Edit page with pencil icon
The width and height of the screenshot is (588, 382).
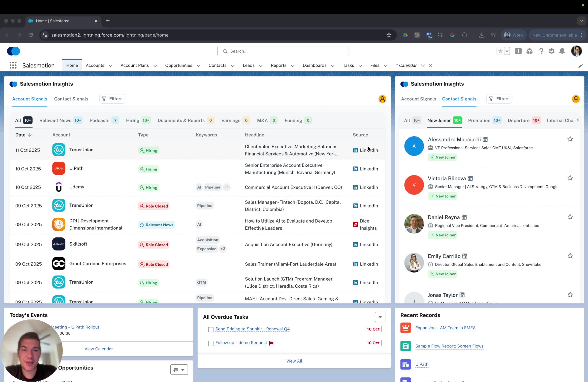click(x=580, y=66)
